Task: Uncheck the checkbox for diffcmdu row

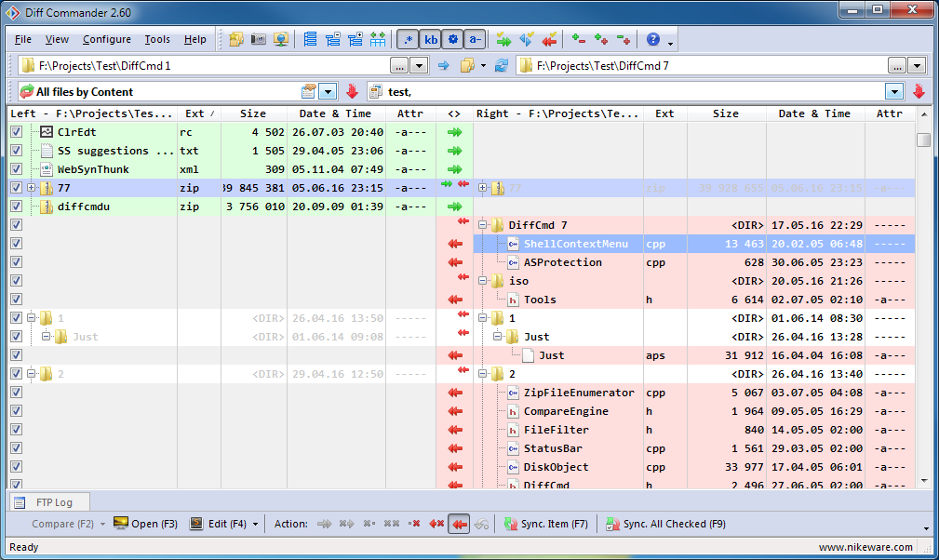Action: pos(16,207)
